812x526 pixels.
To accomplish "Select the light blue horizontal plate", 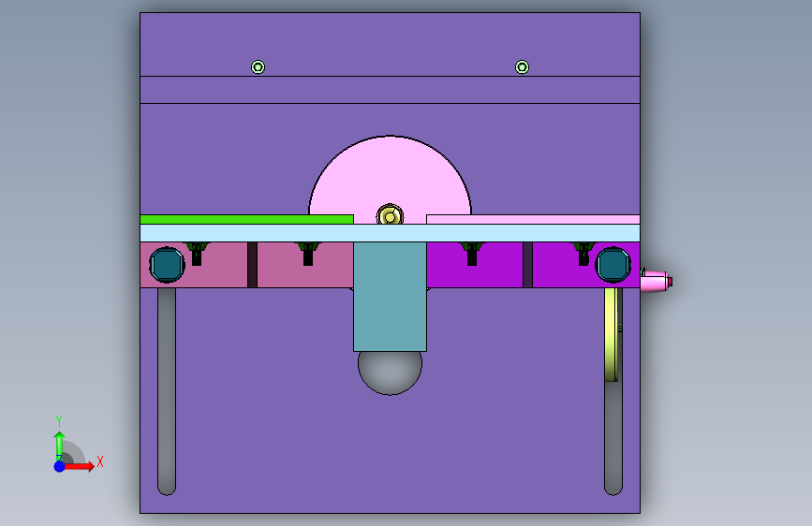I will [x=390, y=233].
